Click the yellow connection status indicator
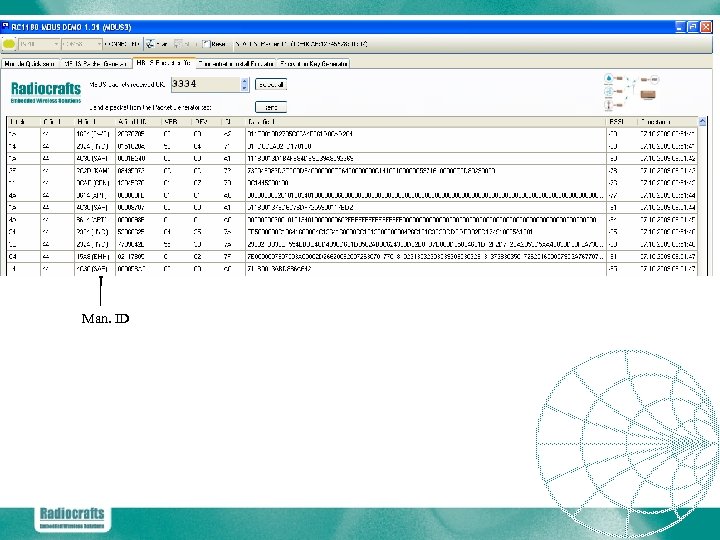The image size is (720, 540). [x=9, y=44]
